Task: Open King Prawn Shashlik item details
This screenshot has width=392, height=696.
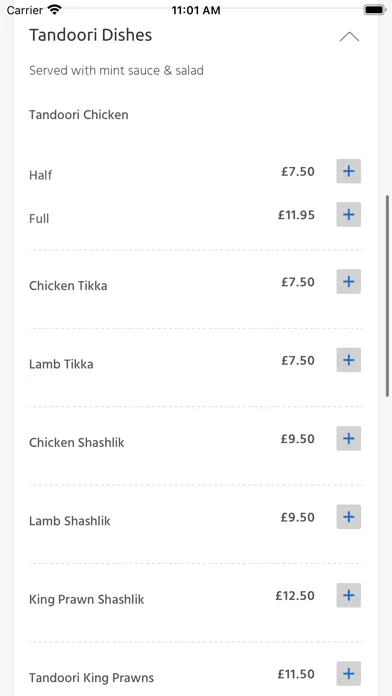Action: click(x=87, y=600)
